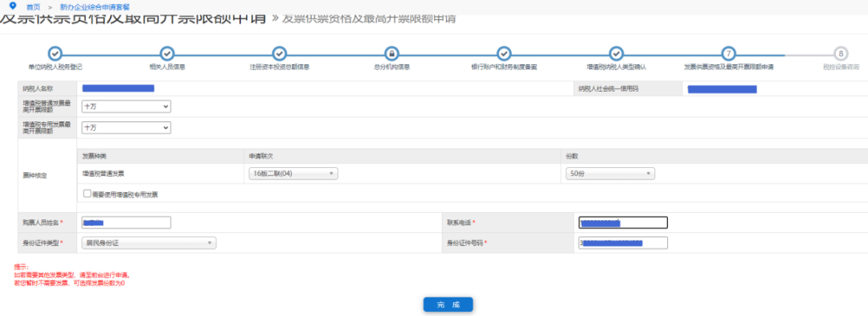
Task: Click the location pin icon beside 首页
Action: point(13,6)
